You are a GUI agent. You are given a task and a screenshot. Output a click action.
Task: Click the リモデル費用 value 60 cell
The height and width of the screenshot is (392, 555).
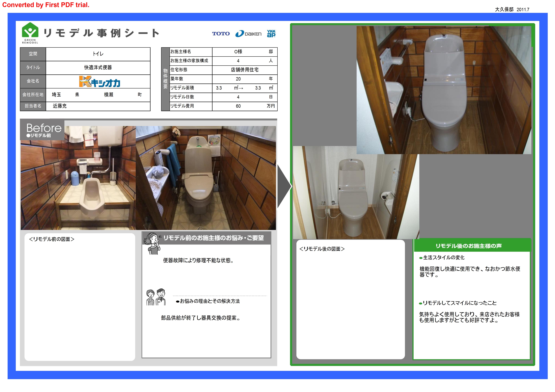238,106
